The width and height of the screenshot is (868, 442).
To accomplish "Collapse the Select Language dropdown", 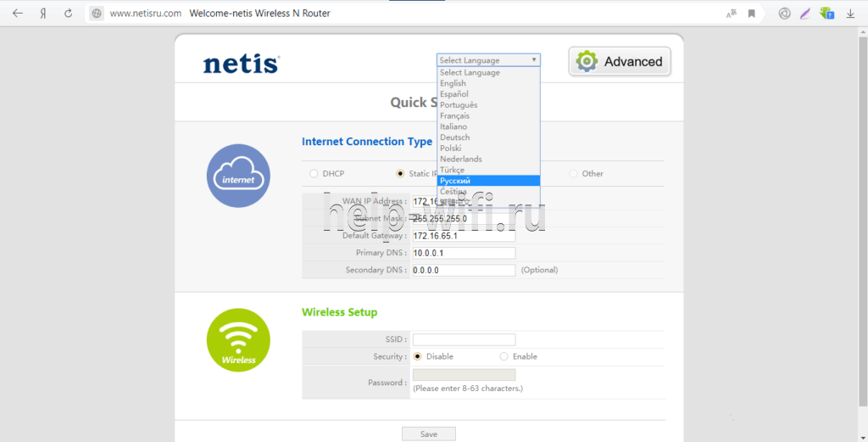I will pyautogui.click(x=488, y=60).
